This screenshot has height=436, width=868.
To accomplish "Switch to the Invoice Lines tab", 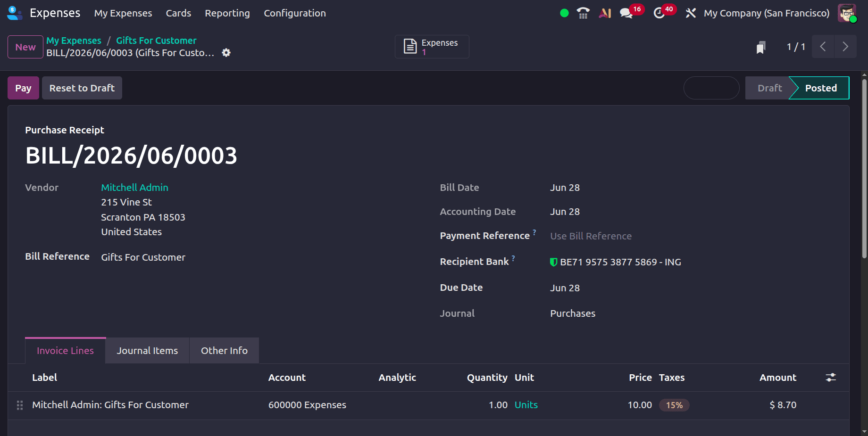I will pyautogui.click(x=65, y=351).
